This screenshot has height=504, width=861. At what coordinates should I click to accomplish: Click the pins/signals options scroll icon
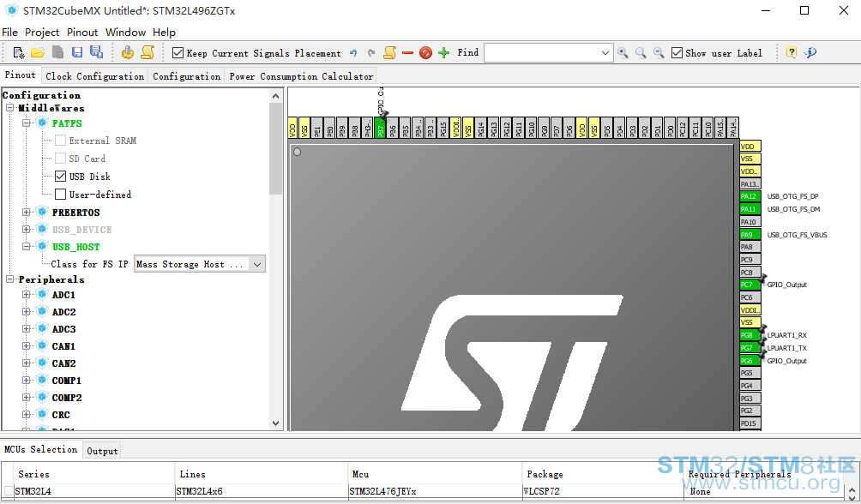[389, 52]
